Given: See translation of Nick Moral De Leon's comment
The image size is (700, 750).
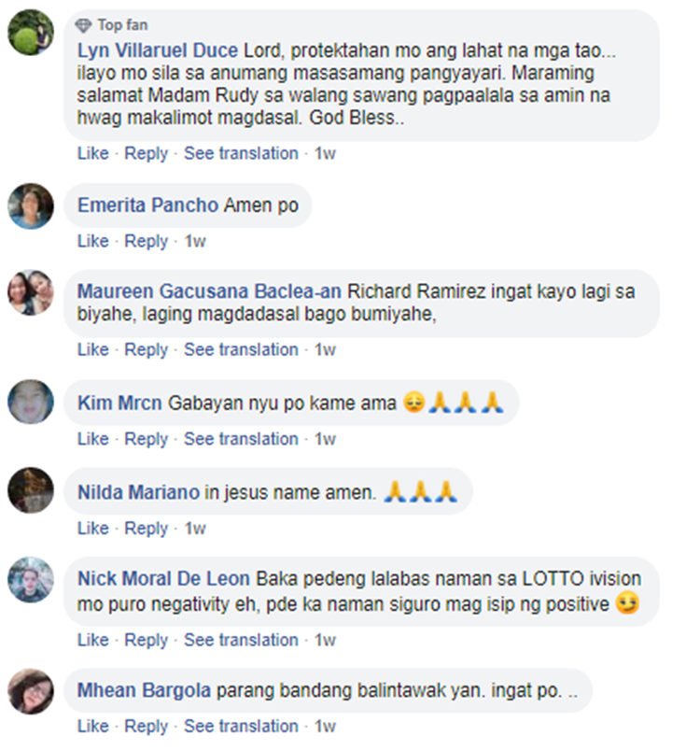Looking at the screenshot, I should tap(242, 640).
